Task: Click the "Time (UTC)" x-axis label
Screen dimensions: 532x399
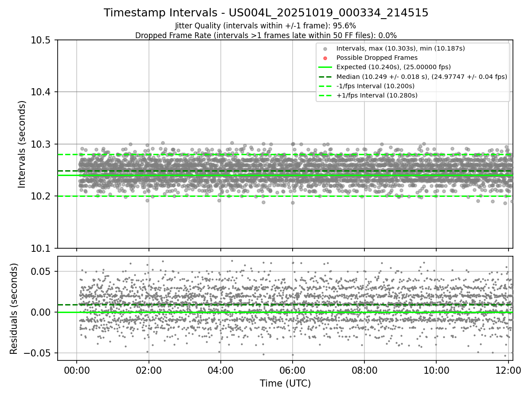Action: tap(285, 383)
